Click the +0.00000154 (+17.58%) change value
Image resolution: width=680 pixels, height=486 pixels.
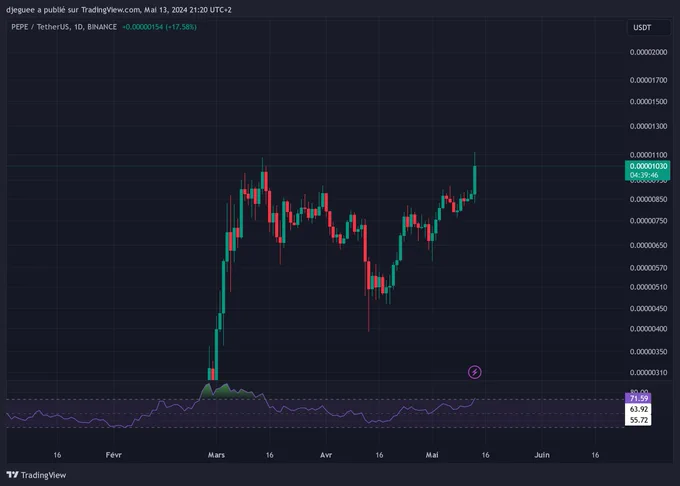[159, 27]
